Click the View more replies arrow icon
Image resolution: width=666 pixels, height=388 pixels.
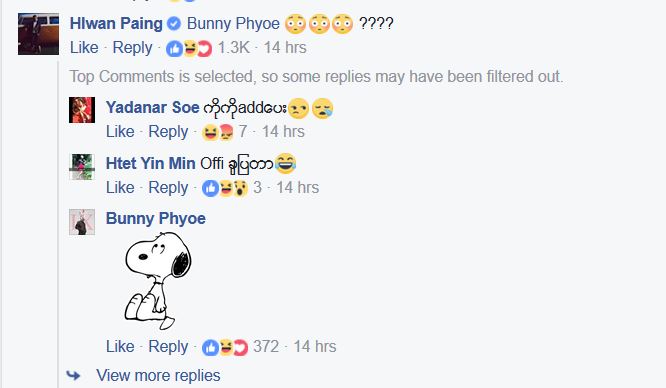pyautogui.click(x=73, y=375)
